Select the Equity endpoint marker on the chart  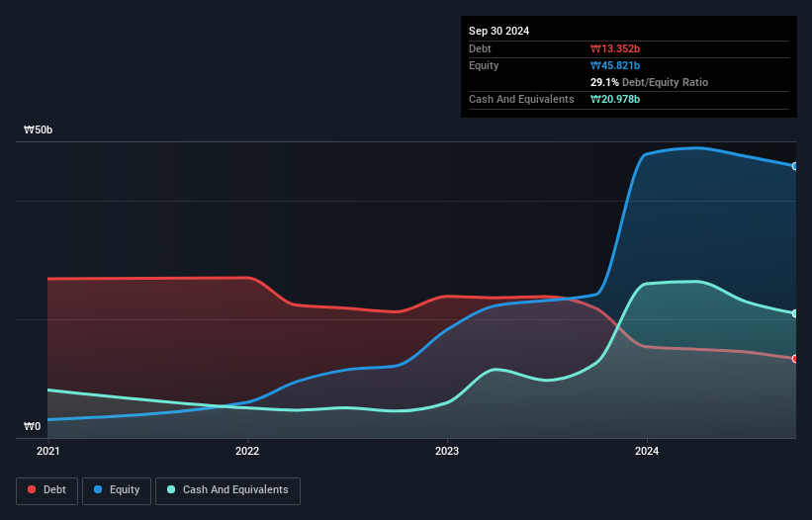tap(795, 166)
